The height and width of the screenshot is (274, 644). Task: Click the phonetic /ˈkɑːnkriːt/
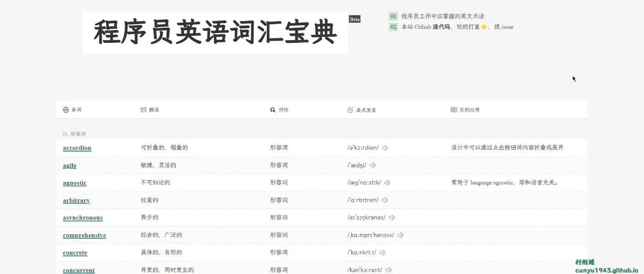point(362,252)
